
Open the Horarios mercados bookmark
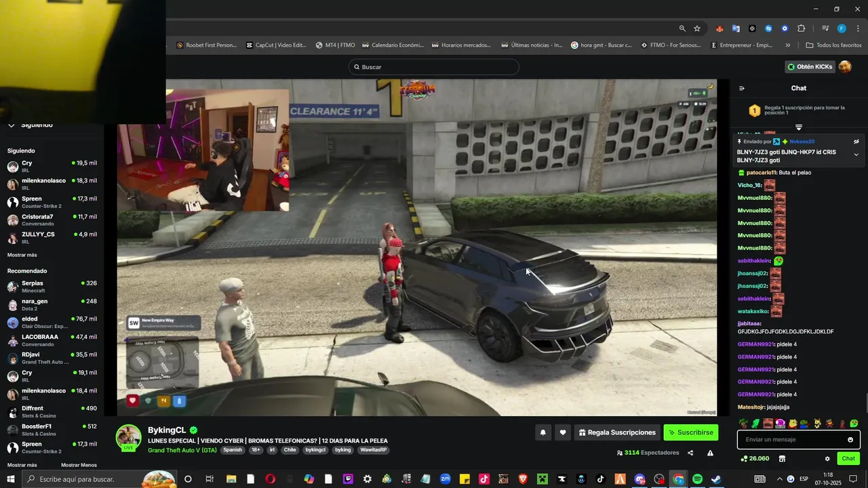click(461, 45)
